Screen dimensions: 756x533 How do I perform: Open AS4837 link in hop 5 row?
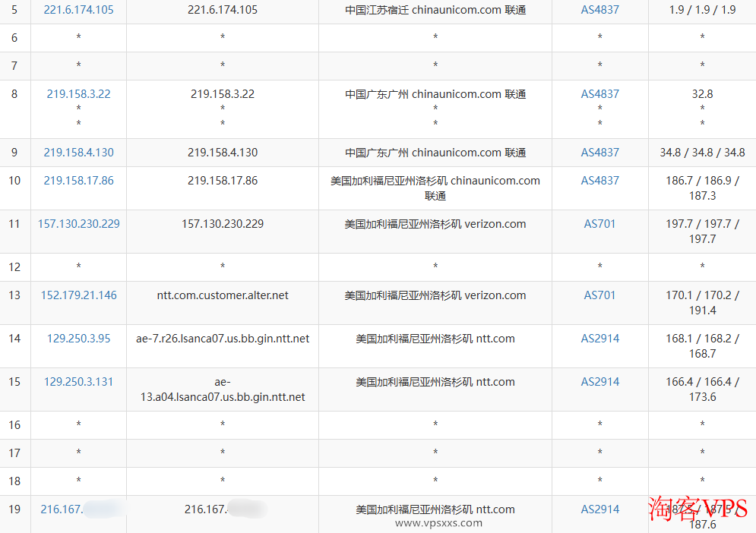599,10
